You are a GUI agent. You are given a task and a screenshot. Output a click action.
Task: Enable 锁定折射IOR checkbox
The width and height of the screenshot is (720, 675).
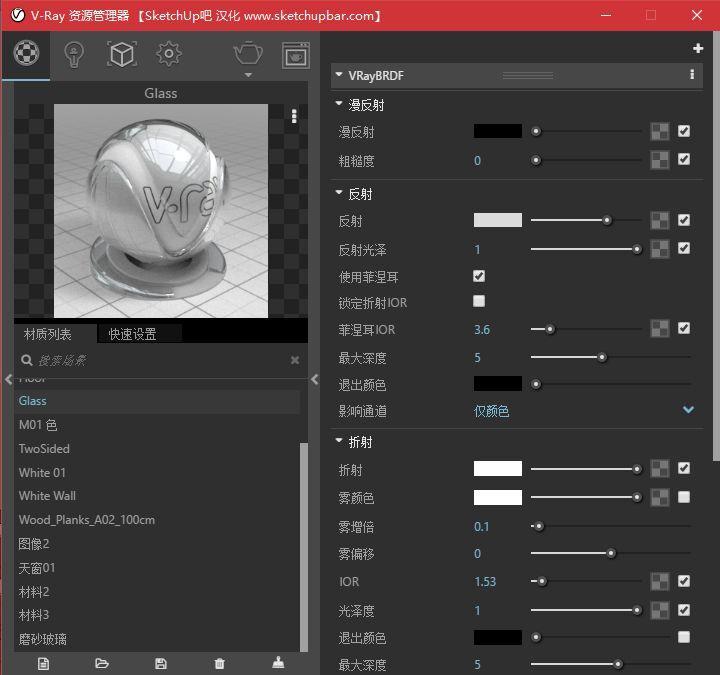click(478, 301)
